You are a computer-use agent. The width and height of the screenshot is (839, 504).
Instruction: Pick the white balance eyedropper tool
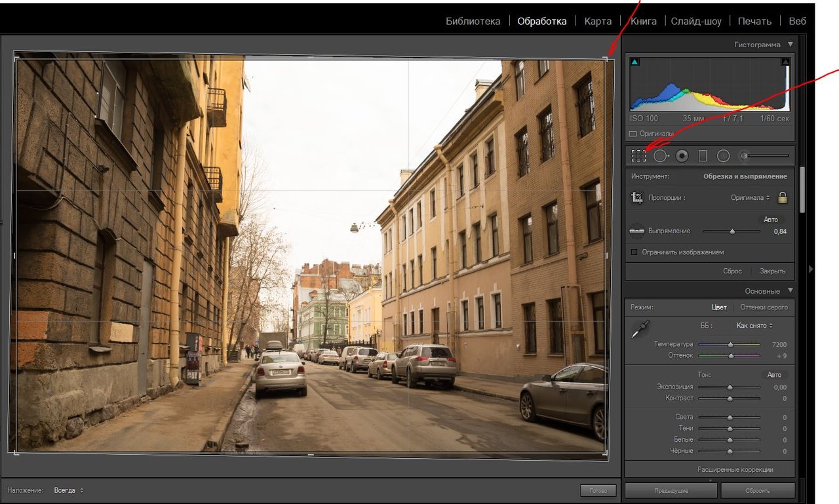tap(639, 330)
